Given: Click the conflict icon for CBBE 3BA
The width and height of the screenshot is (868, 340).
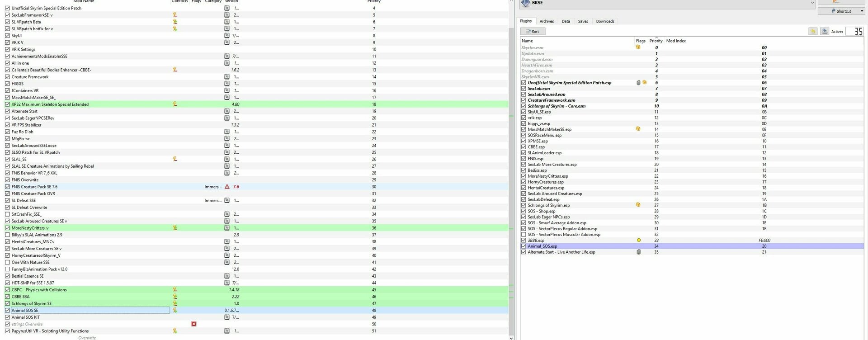Looking at the screenshot, I should (175, 297).
